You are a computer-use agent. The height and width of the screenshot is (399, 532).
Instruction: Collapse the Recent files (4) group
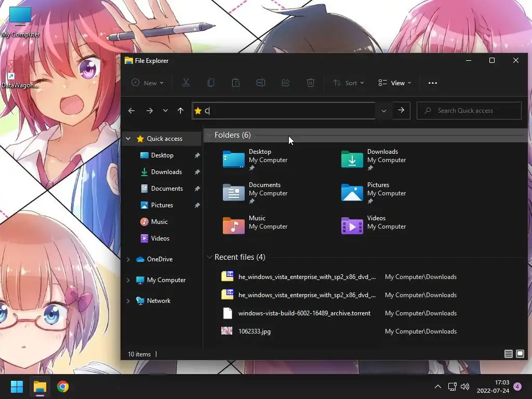[209, 257]
